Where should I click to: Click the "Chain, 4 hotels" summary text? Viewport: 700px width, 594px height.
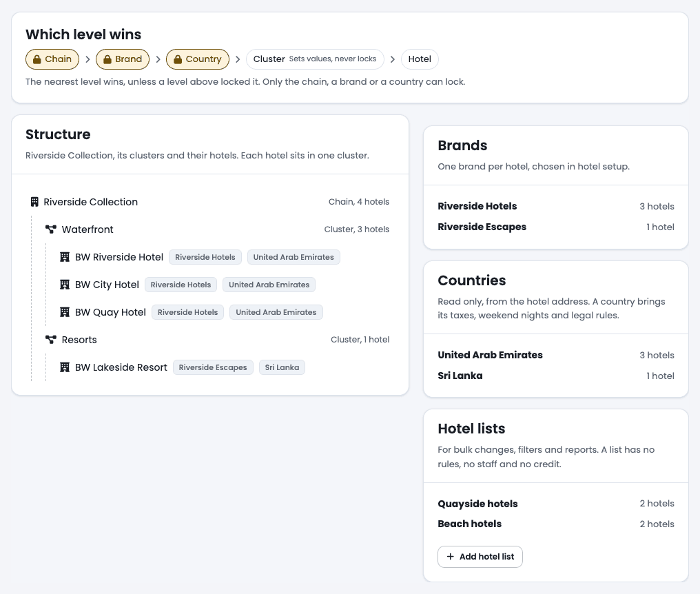pyautogui.click(x=359, y=202)
